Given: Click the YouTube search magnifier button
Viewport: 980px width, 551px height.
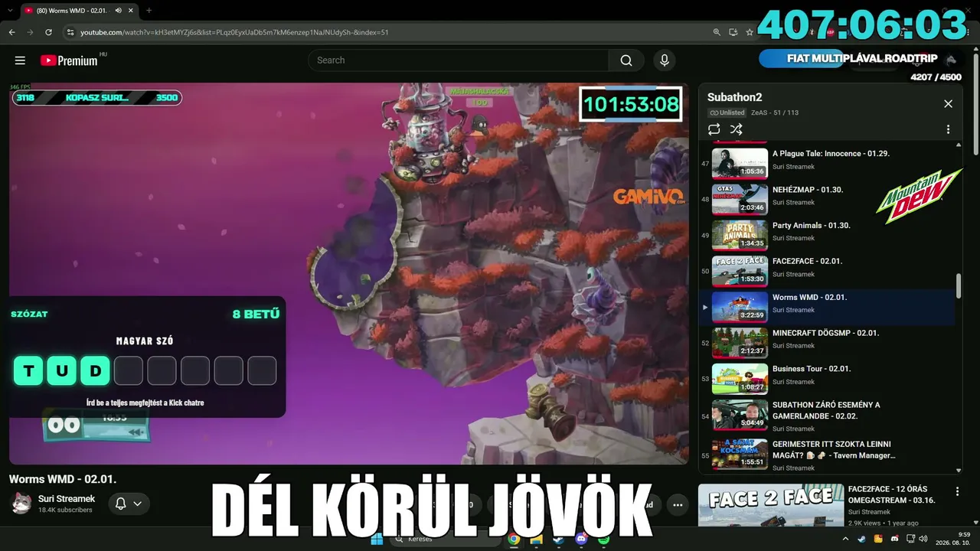Looking at the screenshot, I should tap(626, 60).
